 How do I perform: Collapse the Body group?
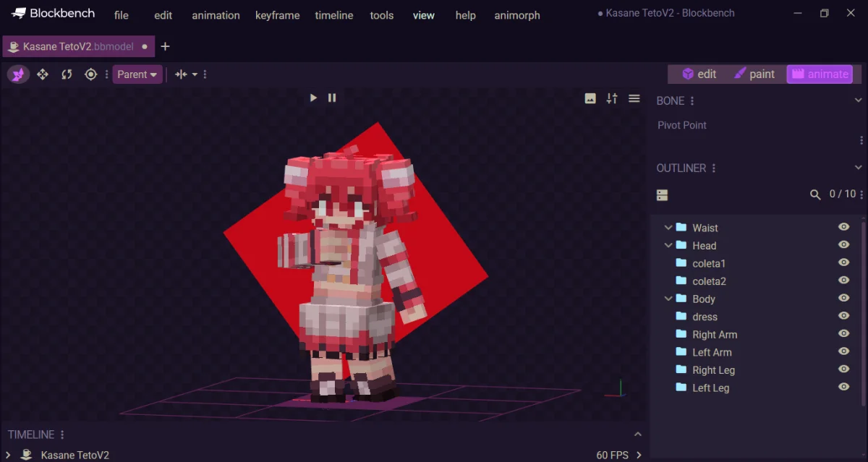668,299
